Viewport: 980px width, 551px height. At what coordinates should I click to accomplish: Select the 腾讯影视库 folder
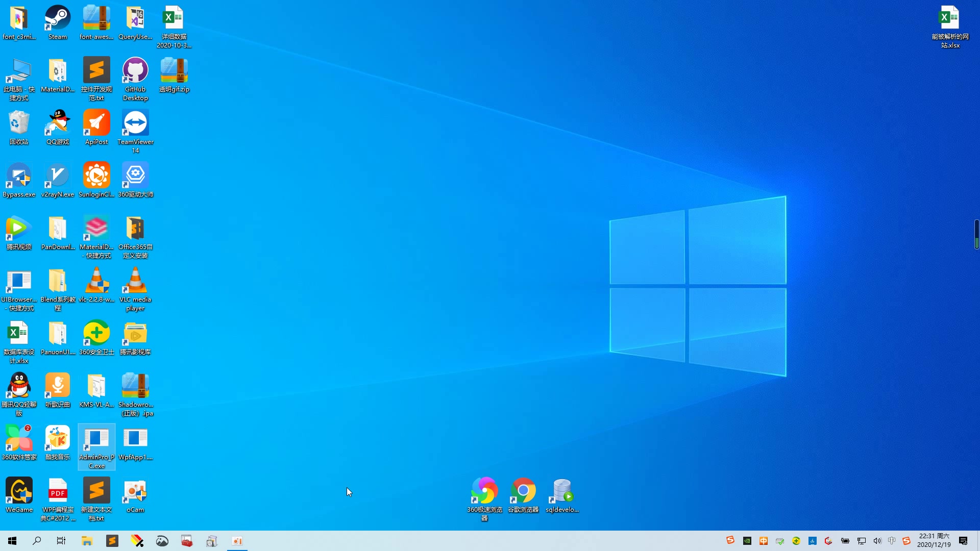135,338
